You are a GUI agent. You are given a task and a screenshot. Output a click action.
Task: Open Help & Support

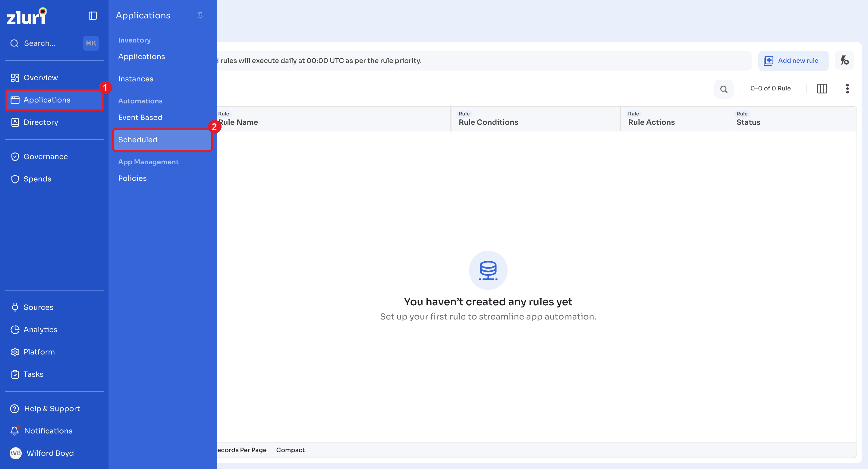pos(54,408)
